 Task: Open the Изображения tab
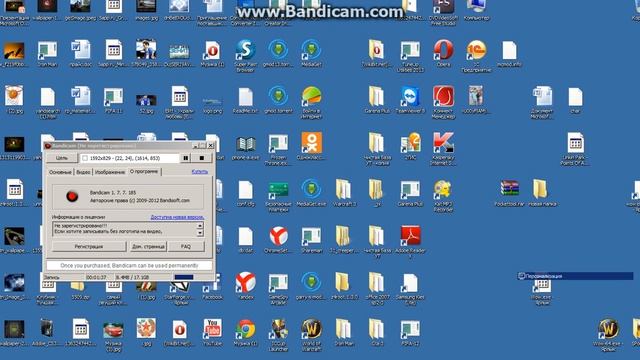110,172
